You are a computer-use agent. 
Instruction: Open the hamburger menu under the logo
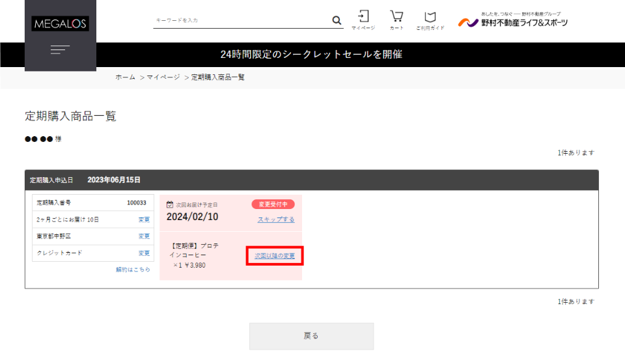(60, 49)
